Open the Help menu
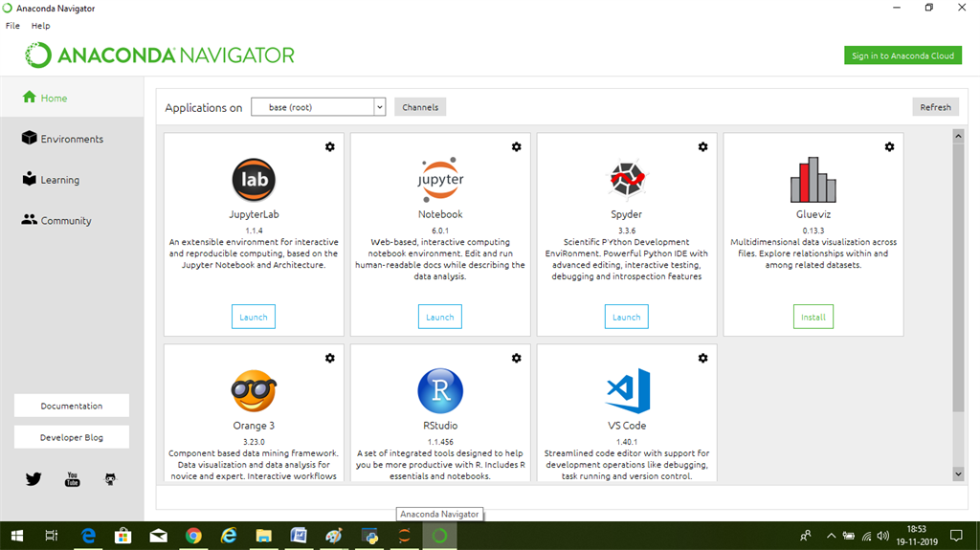This screenshot has width=980, height=550. click(40, 26)
